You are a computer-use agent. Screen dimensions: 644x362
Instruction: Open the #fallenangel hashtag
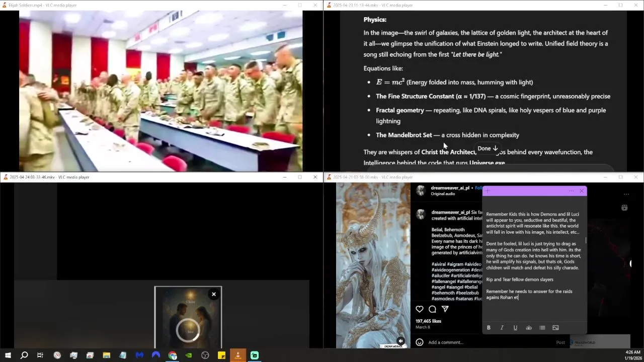pyautogui.click(x=443, y=282)
